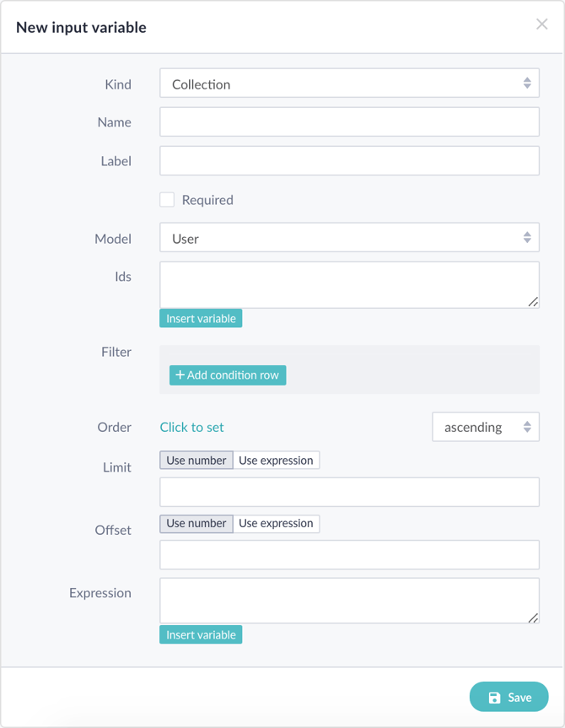The width and height of the screenshot is (565, 728).
Task: Enable the Required checkbox
Action: (167, 200)
